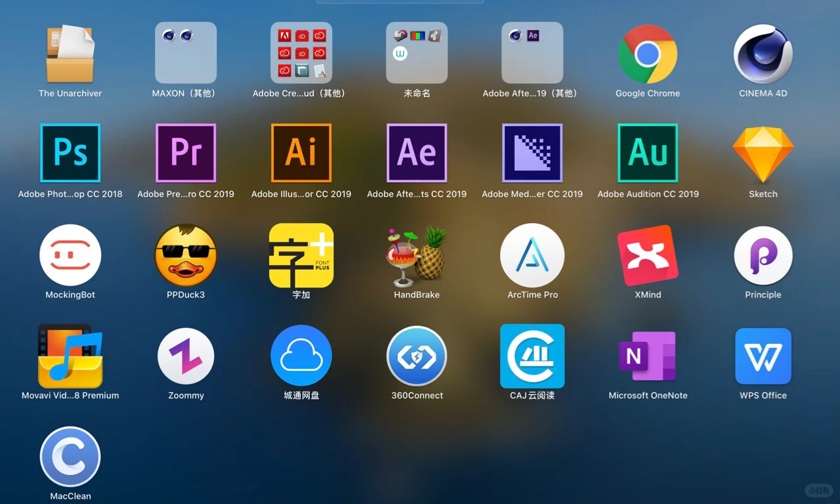Open the 城通网盘 cloud icon
The image size is (840, 504).
[301, 356]
